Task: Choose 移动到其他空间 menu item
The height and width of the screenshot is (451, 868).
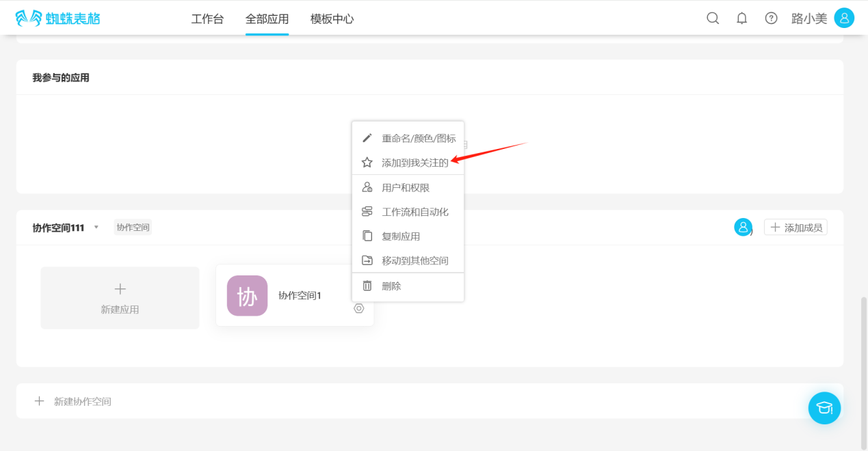Action: click(415, 261)
